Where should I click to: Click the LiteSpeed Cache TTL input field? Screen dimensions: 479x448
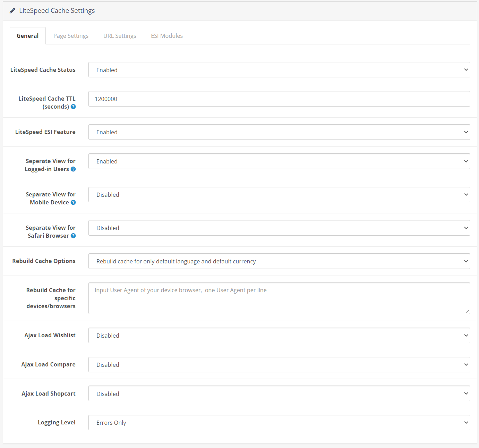point(279,99)
